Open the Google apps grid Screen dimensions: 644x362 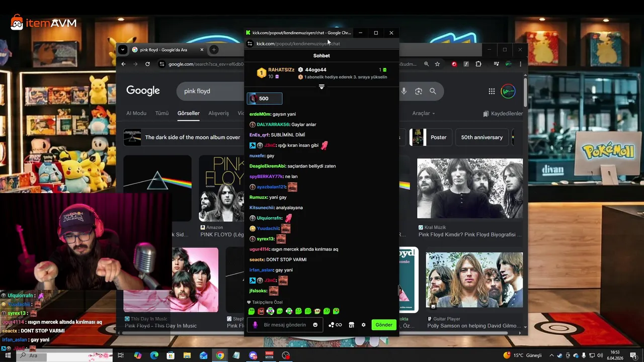[x=492, y=91]
